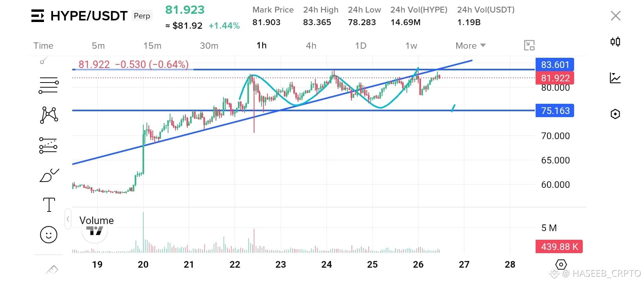Click the 24h Vol(HYPE) value 14.69M
Viewport: 644px width, 283px height.
[405, 22]
